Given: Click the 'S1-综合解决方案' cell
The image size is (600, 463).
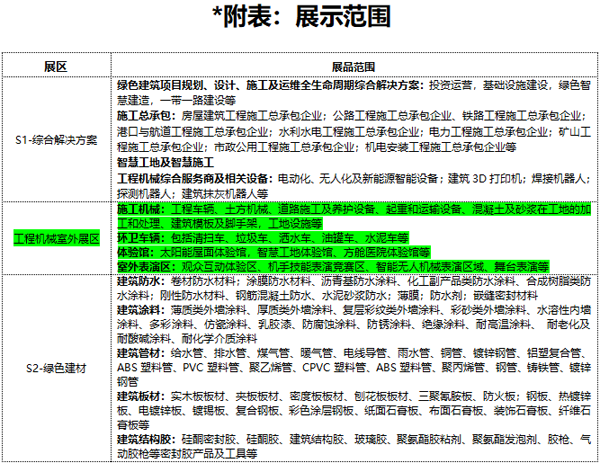Looking at the screenshot, I should tap(56, 138).
